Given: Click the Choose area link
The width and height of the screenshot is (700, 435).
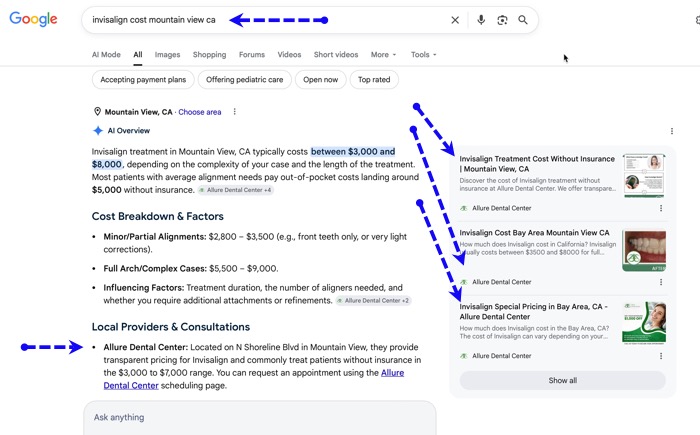Looking at the screenshot, I should click(x=200, y=112).
